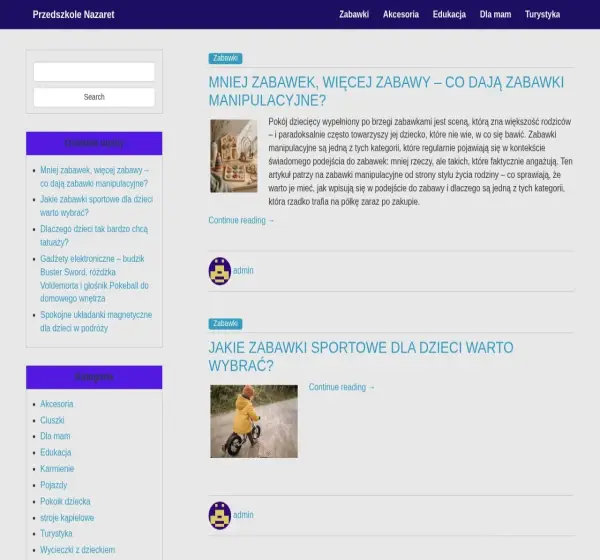Open Zabawki in the top navigation
Screen dimensions: 600x560
point(354,15)
